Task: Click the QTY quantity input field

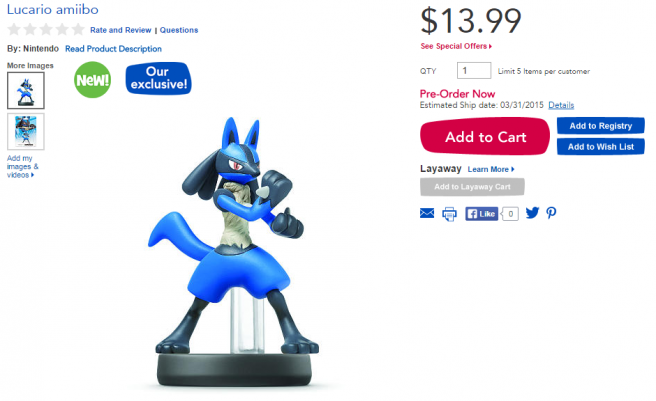Action: point(473,71)
